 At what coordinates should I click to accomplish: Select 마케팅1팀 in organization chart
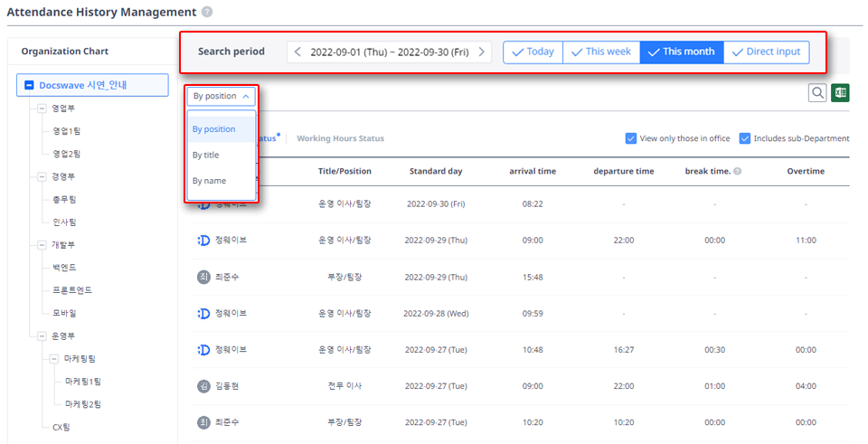coord(82,382)
